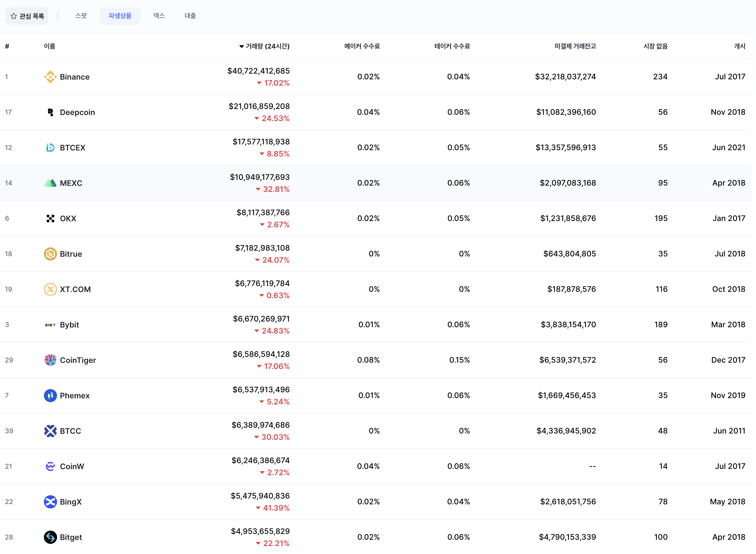This screenshot has width=756, height=554.
Task: Click the MEXC mountain logo icon
Action: click(x=50, y=183)
